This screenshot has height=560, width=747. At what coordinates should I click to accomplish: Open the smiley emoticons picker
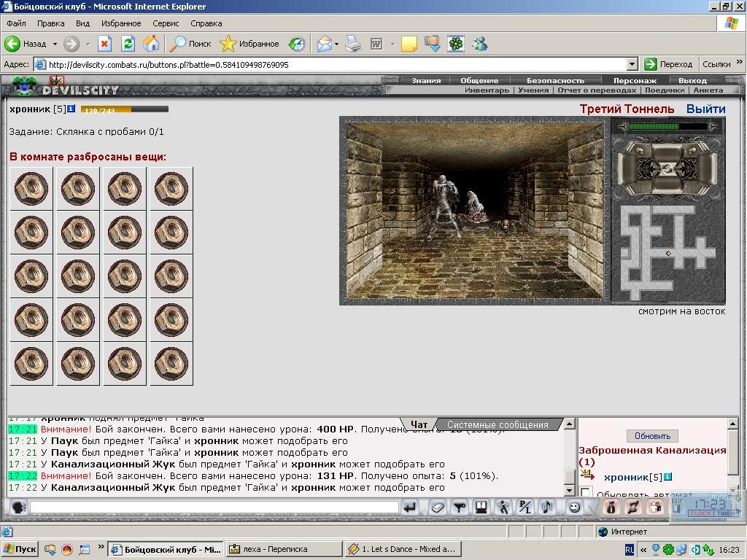click(575, 507)
